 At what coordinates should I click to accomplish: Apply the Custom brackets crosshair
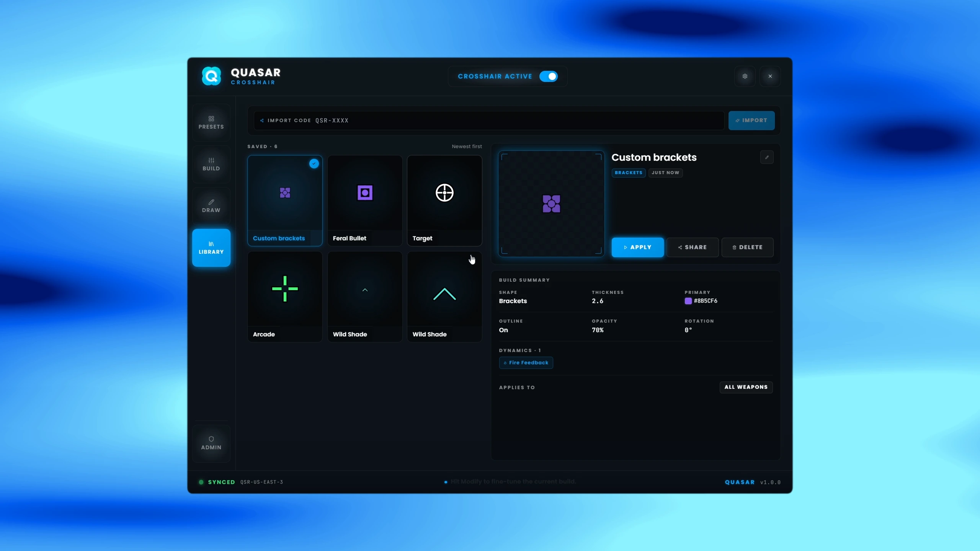coord(637,247)
